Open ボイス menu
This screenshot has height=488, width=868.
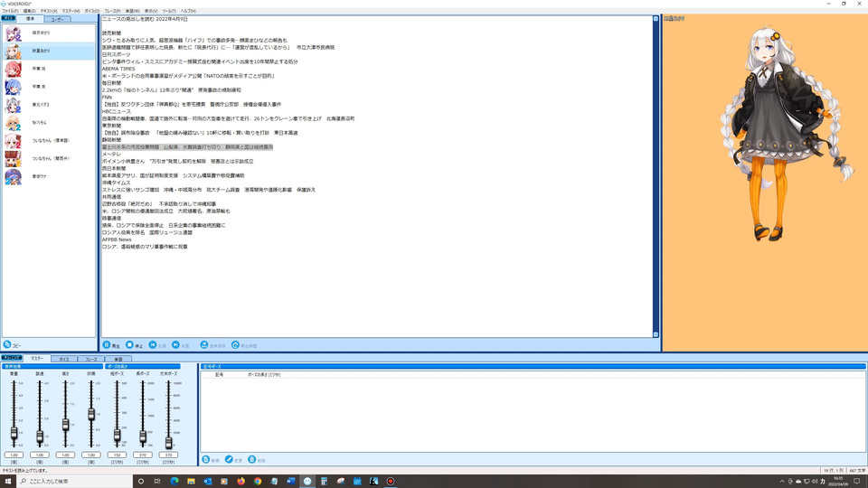[x=92, y=11]
